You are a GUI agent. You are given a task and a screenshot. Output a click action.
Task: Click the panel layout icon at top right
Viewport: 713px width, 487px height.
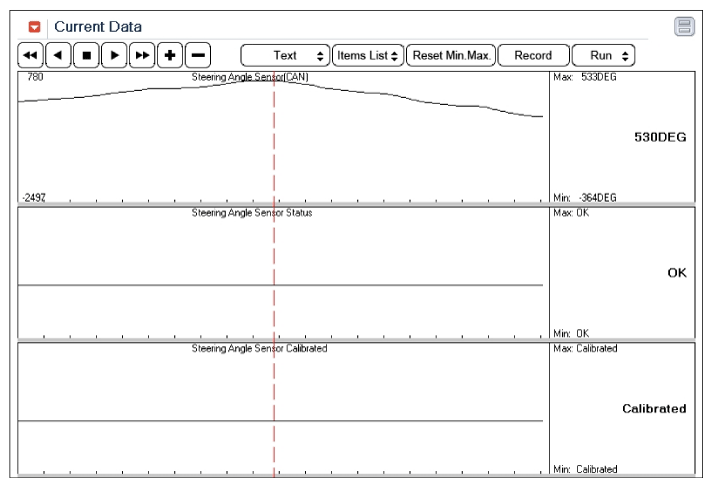(684, 26)
